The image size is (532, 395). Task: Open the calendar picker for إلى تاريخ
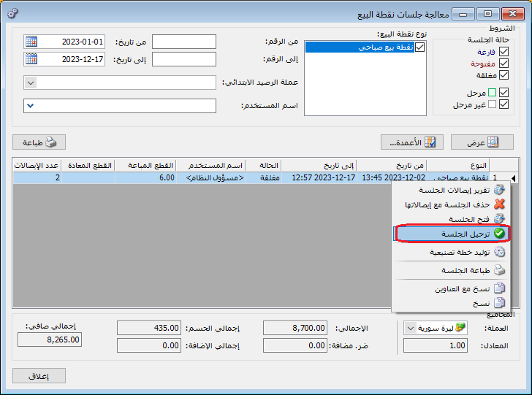[x=31, y=59]
